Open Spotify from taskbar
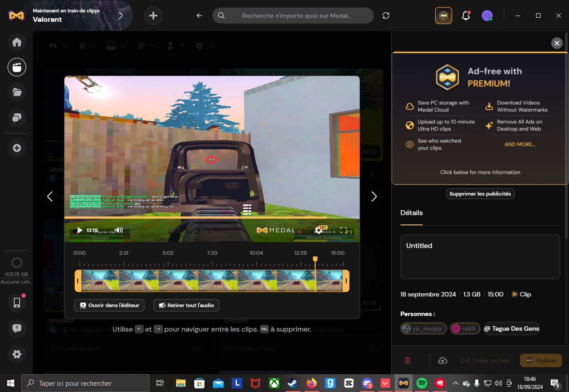Viewport: 569px width, 392px height. coord(422,383)
